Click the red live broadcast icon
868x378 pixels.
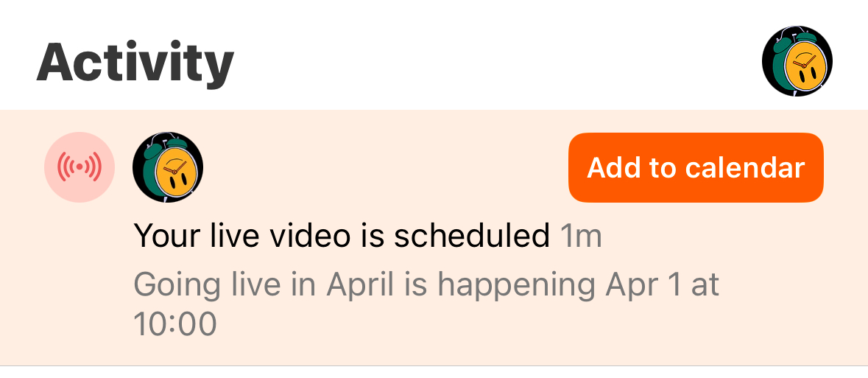80,167
